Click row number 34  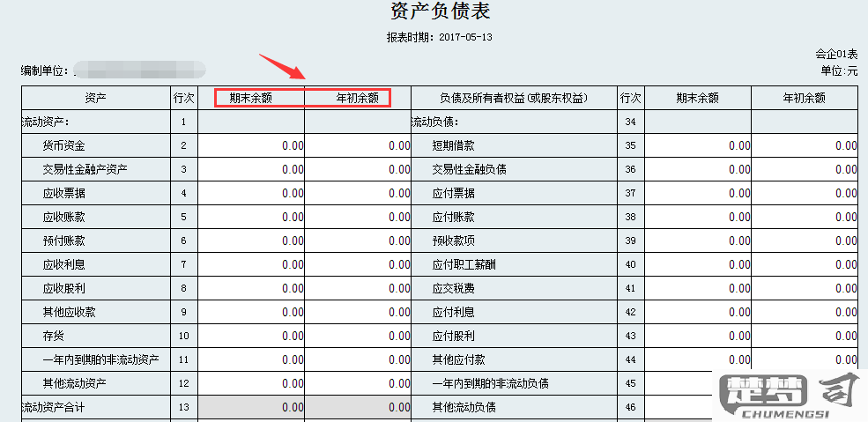pos(631,122)
